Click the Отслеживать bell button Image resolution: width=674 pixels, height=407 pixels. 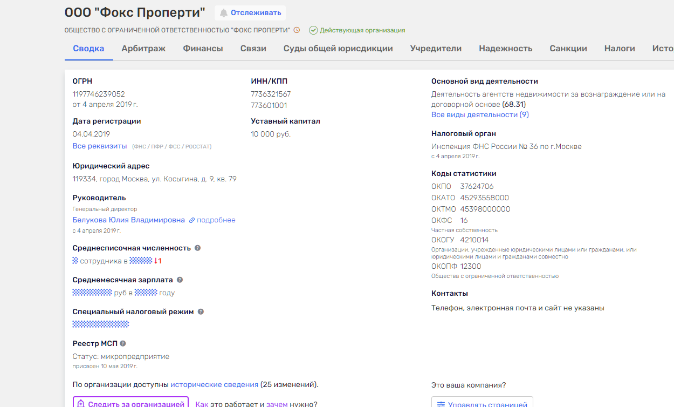(250, 13)
